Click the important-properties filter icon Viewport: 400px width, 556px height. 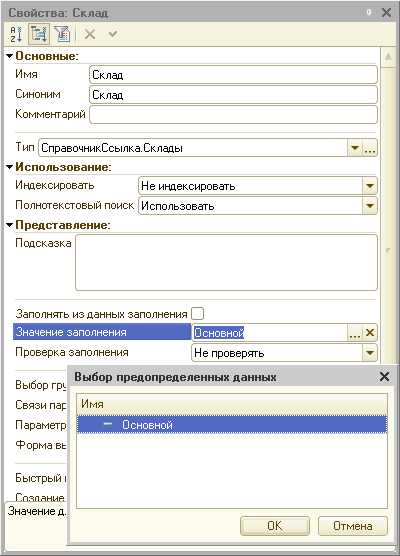click(62, 34)
